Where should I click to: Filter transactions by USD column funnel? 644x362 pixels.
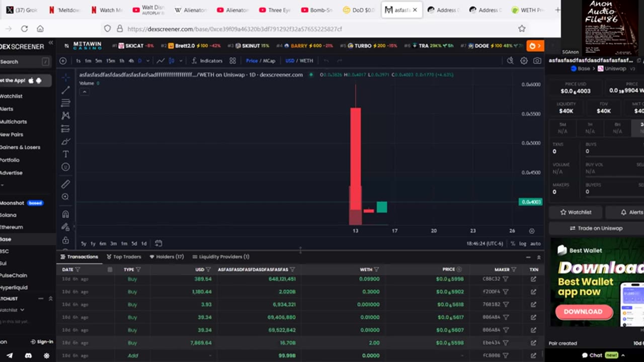[208, 269]
